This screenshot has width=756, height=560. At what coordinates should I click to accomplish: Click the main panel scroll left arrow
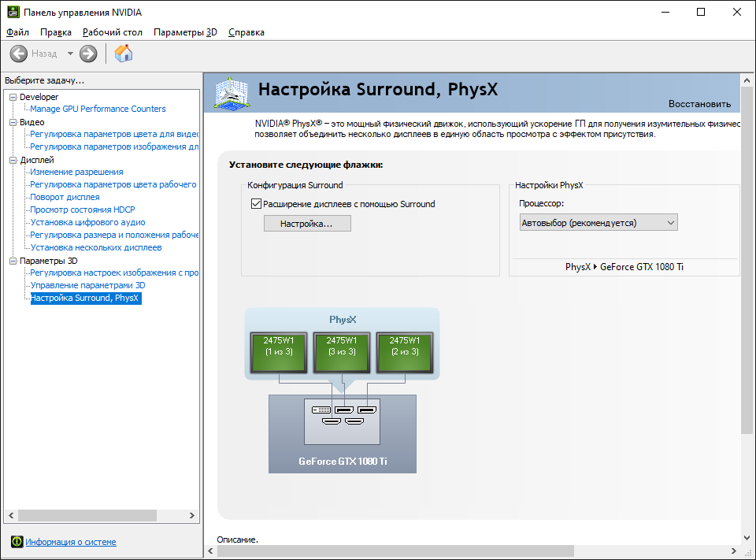(210, 551)
